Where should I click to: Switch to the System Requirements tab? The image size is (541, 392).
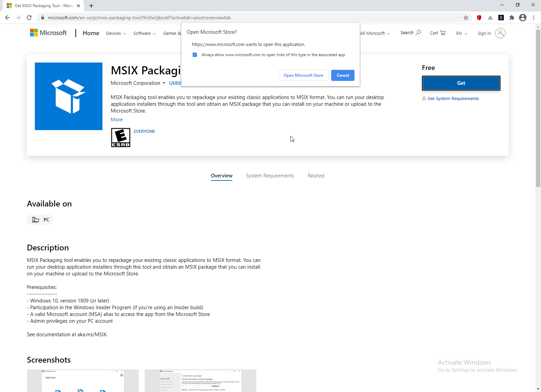pos(270,176)
